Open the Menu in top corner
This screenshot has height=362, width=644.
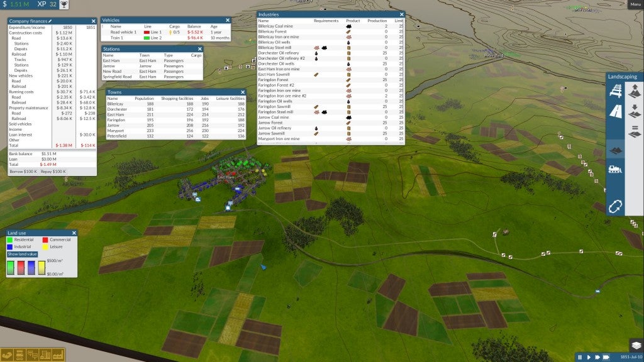tap(635, 4)
